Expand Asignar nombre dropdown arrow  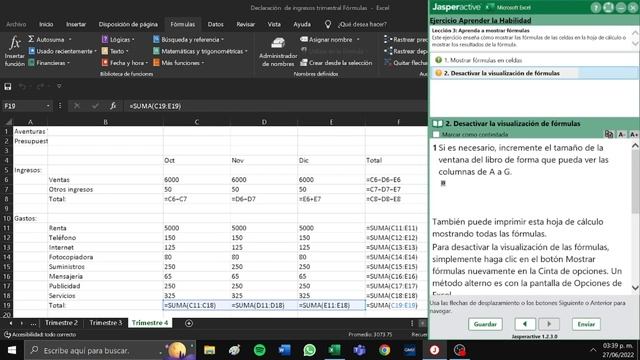pyautogui.click(x=358, y=40)
